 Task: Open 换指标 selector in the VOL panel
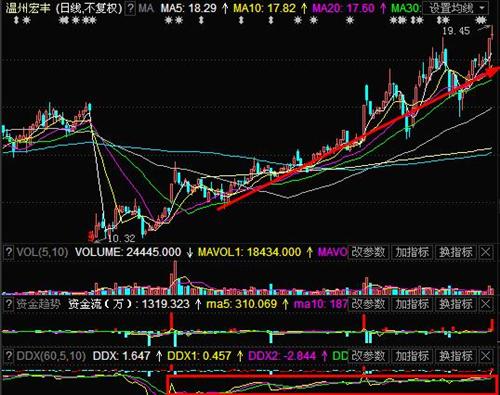[456, 252]
